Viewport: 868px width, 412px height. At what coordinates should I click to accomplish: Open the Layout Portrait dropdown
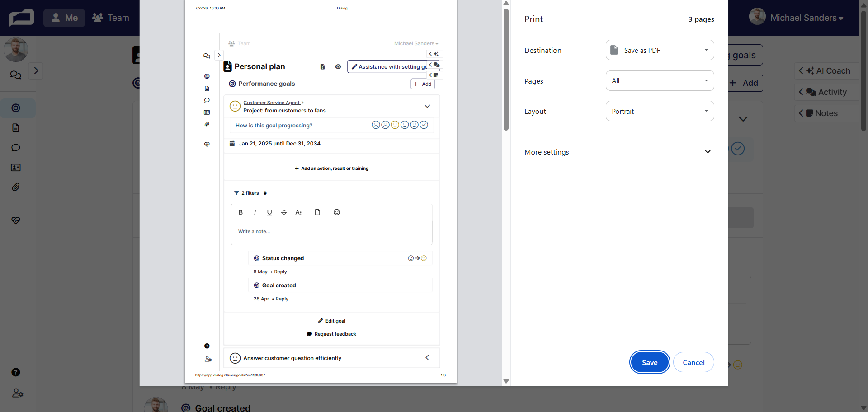[660, 111]
